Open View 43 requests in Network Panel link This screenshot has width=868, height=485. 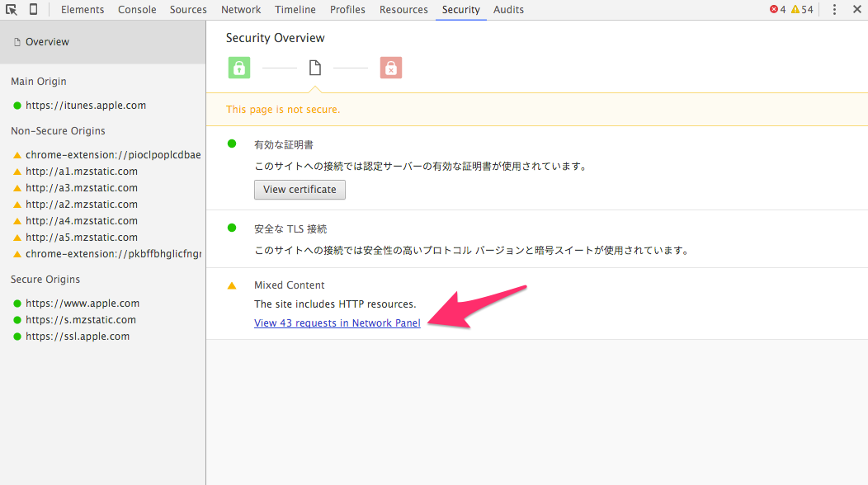click(x=337, y=323)
